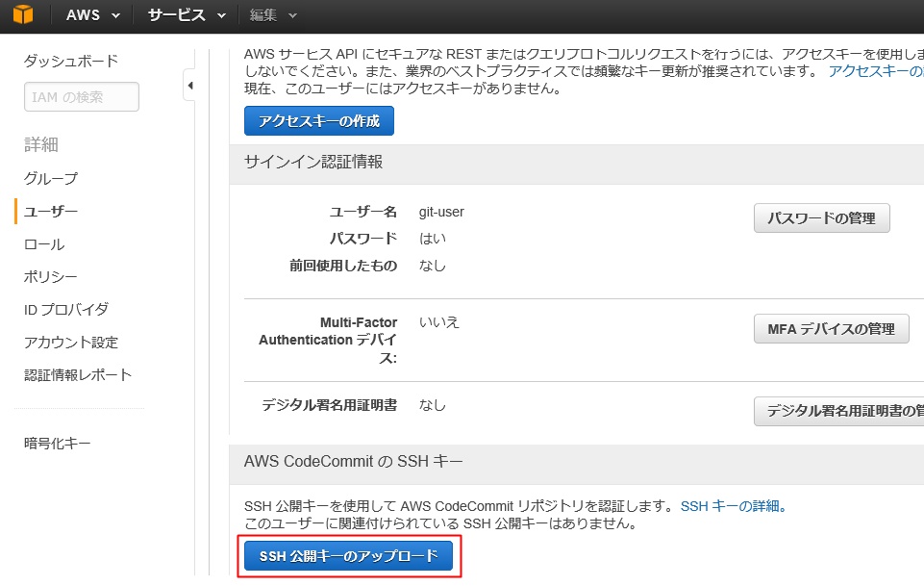
Task: Click the MFA デバイスの管理 button
Action: (831, 329)
